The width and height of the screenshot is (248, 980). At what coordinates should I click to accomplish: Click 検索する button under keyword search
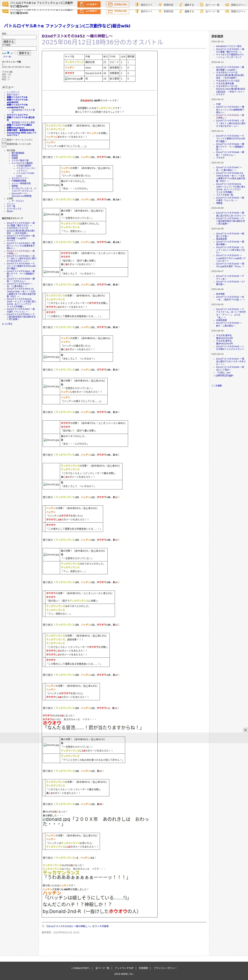(8, 41)
